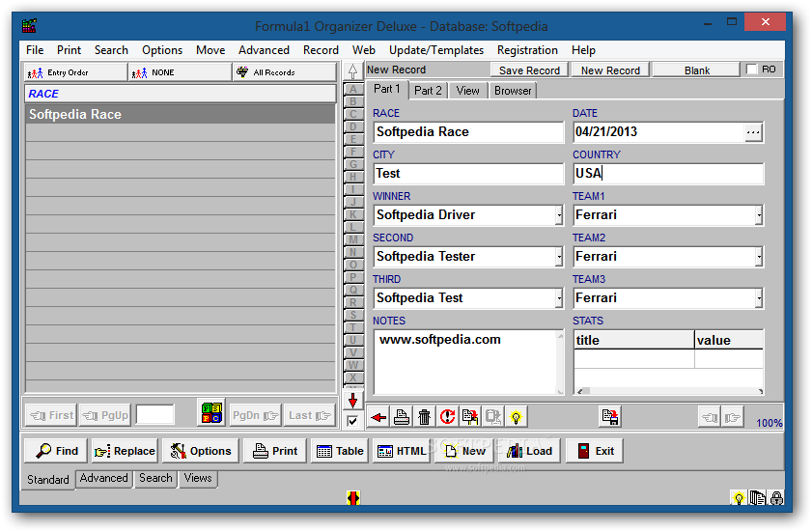Click the bottom Print button
The height and width of the screenshot is (532, 812).
pyautogui.click(x=275, y=451)
